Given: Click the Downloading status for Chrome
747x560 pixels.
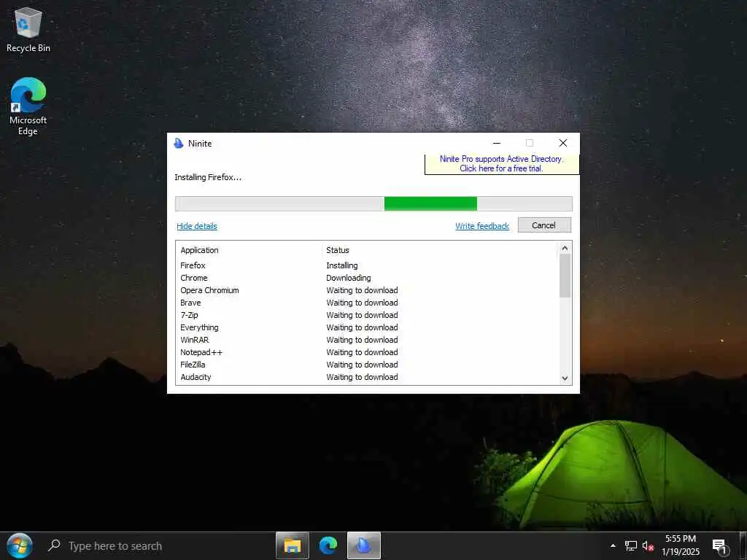Looking at the screenshot, I should point(349,278).
